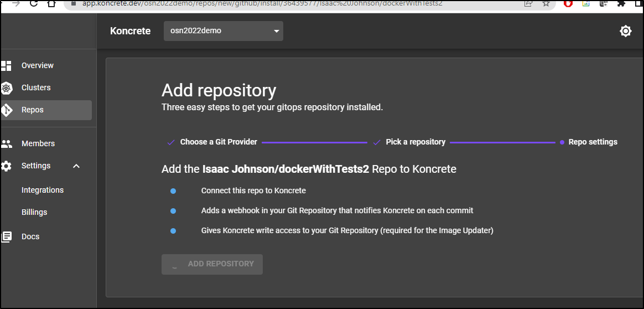Click the 'Add repository' heading

coord(219,90)
